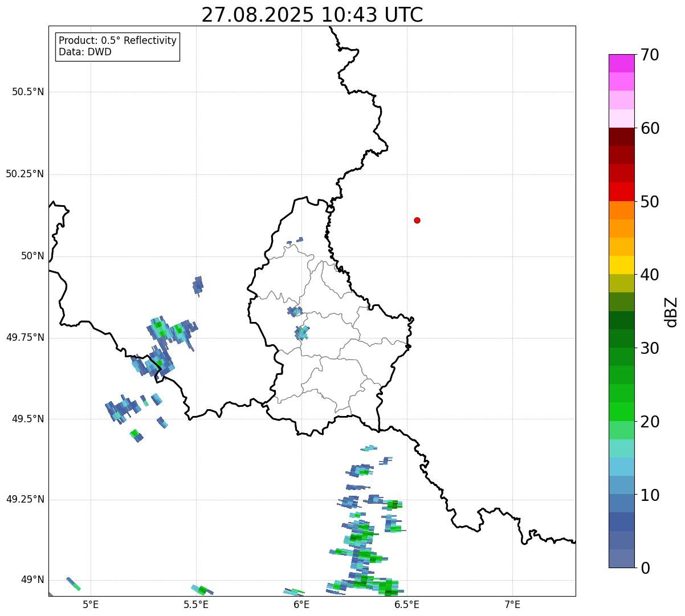Click the 6°E longitude label

click(301, 605)
